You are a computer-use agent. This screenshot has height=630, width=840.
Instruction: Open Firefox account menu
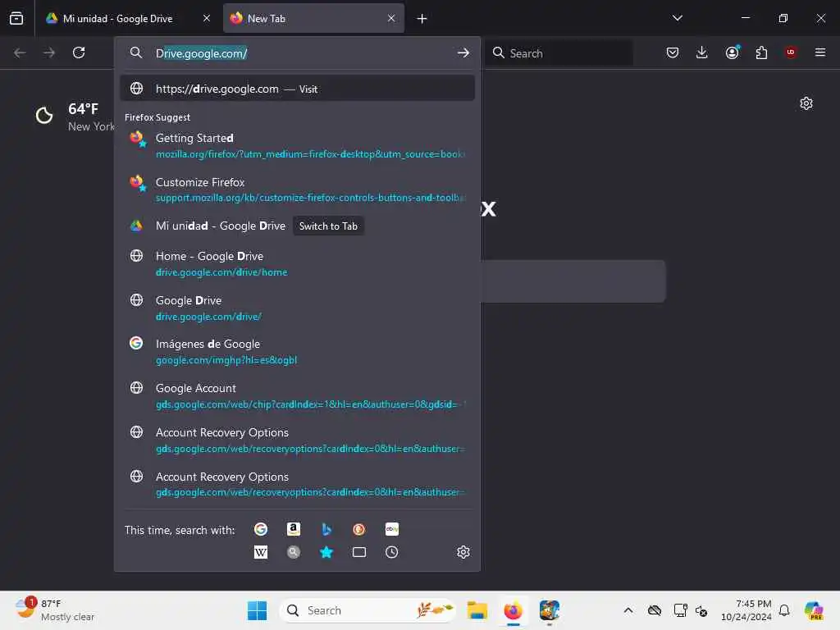tap(732, 52)
